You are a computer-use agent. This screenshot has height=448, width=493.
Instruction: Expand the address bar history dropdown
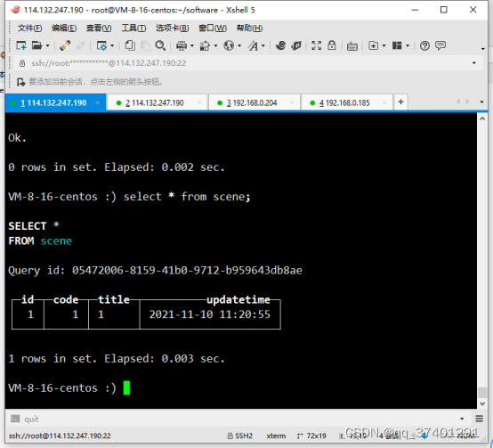(x=474, y=63)
